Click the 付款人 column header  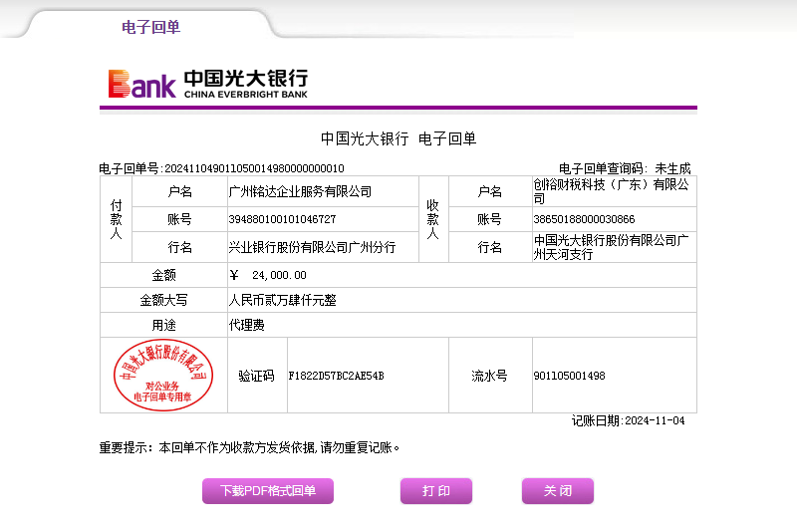(116, 219)
